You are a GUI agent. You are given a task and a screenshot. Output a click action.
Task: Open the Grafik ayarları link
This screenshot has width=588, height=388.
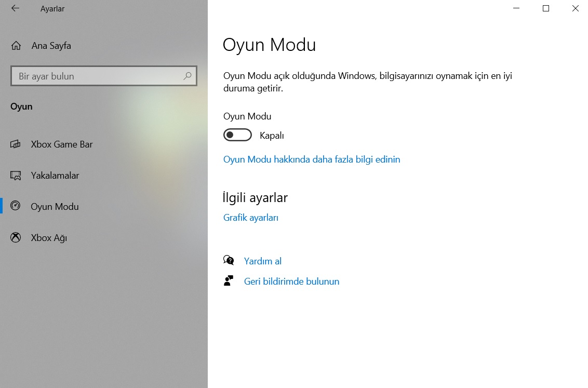(x=251, y=218)
